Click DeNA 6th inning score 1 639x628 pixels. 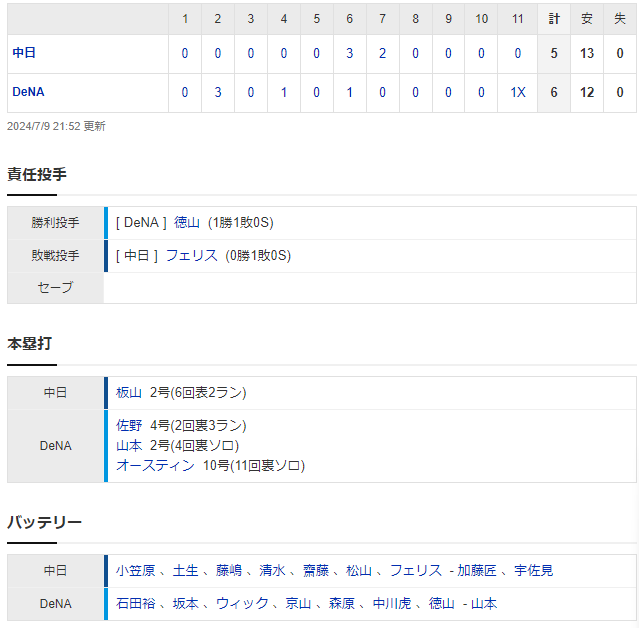pos(349,93)
